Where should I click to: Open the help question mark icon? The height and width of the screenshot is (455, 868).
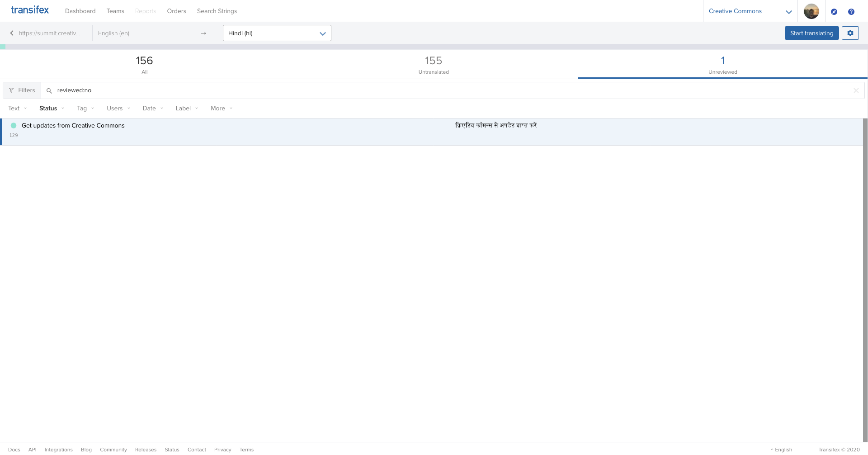point(852,11)
